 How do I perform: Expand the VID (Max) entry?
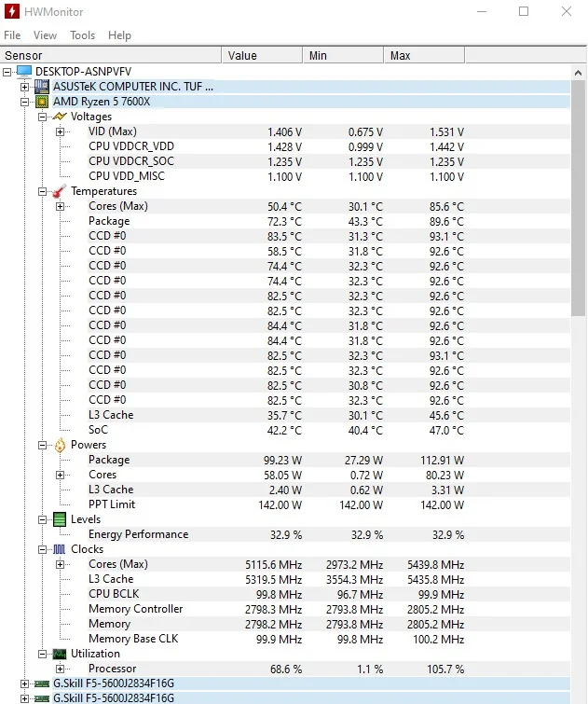61,132
